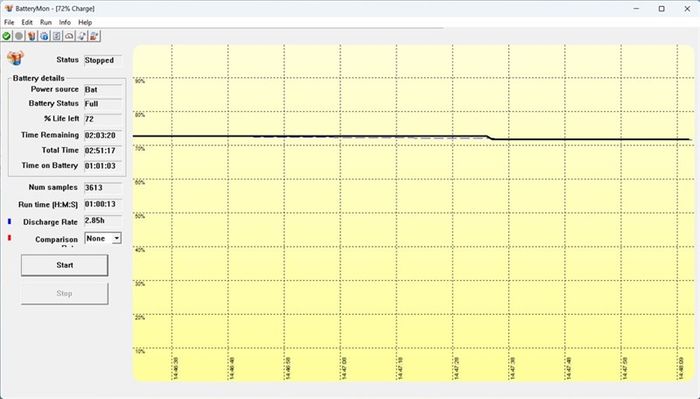Click the Run time value 01:00:13
Image resolution: width=700 pixels, height=399 pixels.
(x=103, y=204)
